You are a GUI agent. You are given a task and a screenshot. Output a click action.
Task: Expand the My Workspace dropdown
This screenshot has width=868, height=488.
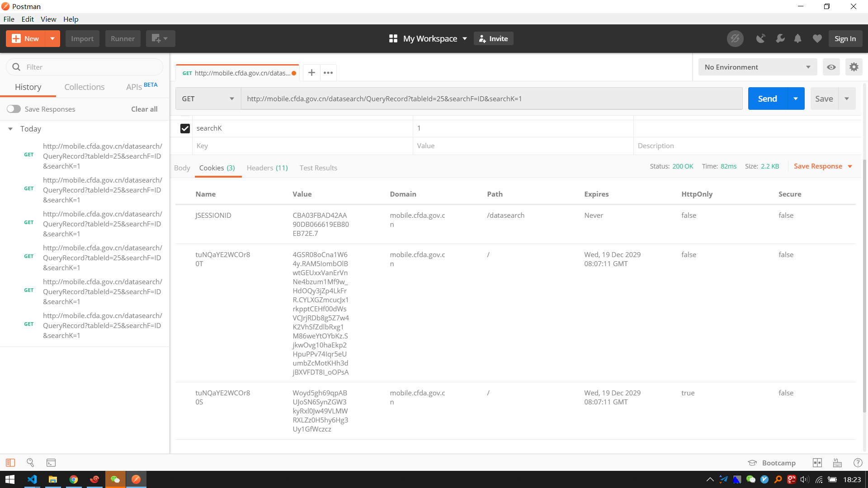coord(428,39)
